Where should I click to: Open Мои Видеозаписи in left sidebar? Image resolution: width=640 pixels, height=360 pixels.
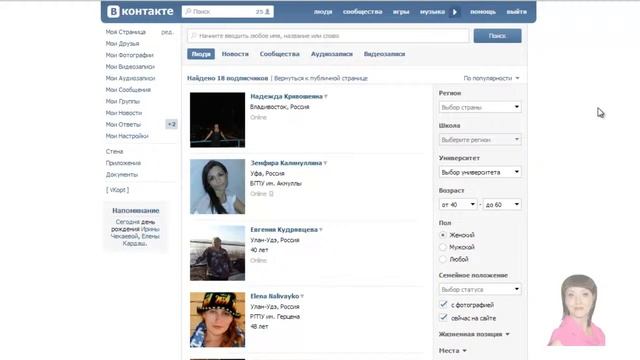130,67
